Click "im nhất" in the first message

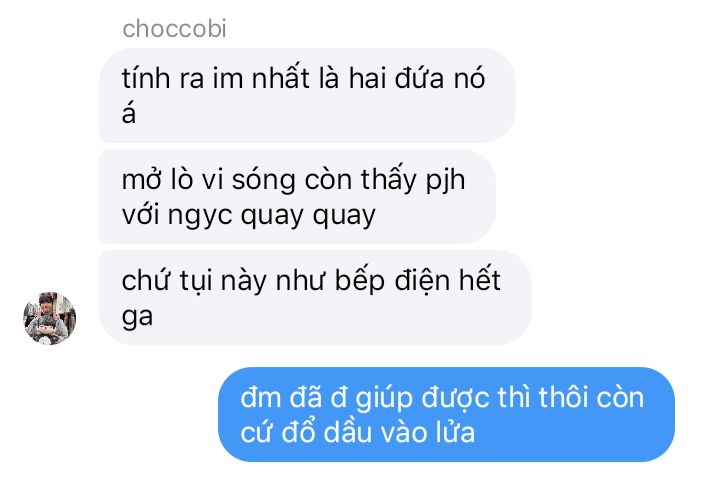point(261,78)
